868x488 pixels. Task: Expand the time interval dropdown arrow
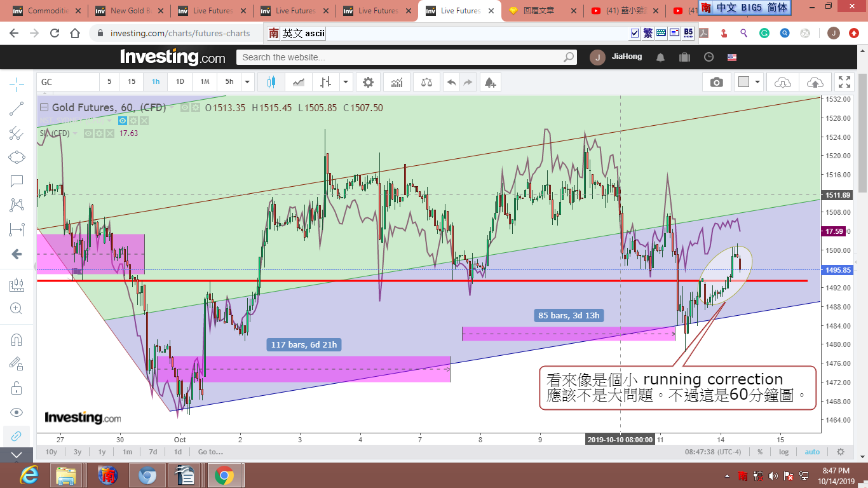pos(247,82)
